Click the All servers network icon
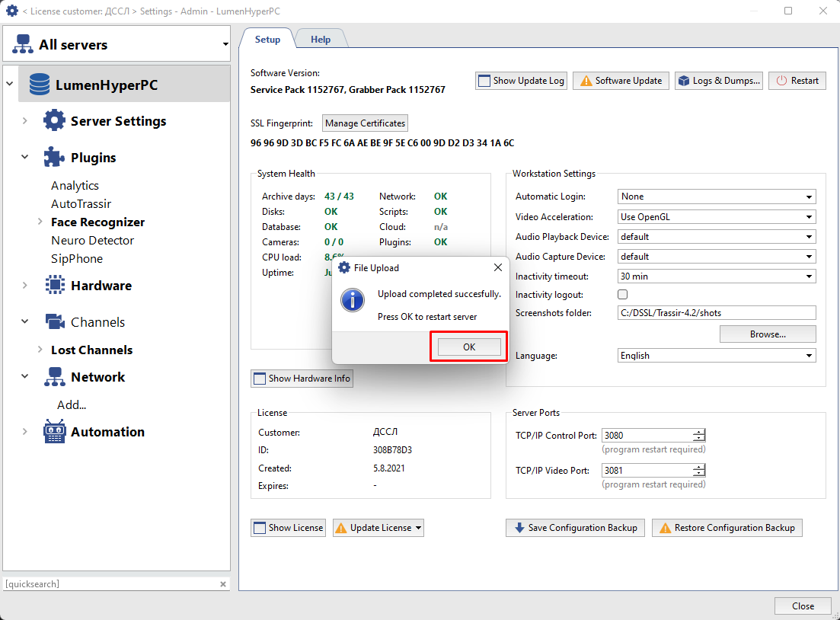The width and height of the screenshot is (840, 620). tap(23, 44)
